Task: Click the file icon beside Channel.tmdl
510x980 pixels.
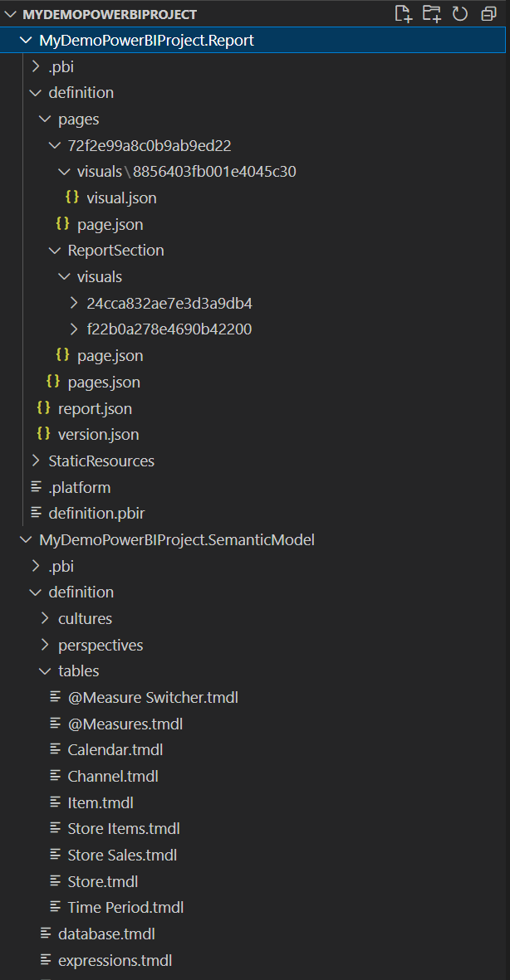Action: click(55, 776)
